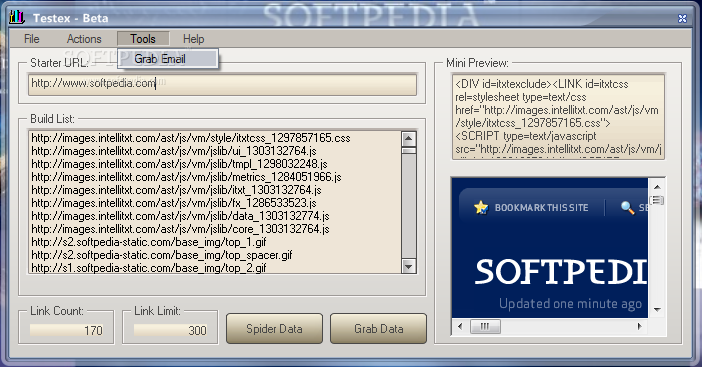Click the Spider Data button
The image size is (702, 367).
274,329
